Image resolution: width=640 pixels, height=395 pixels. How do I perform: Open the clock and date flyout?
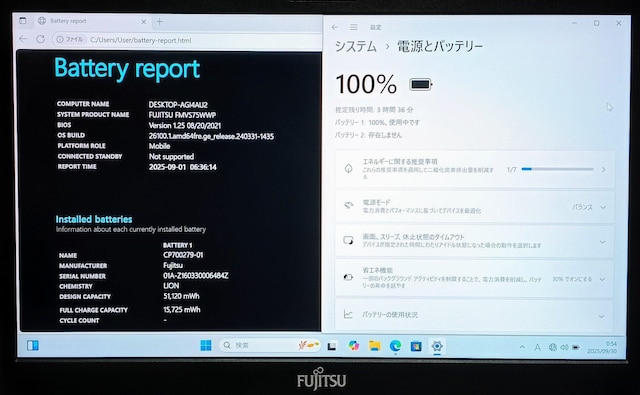602,347
